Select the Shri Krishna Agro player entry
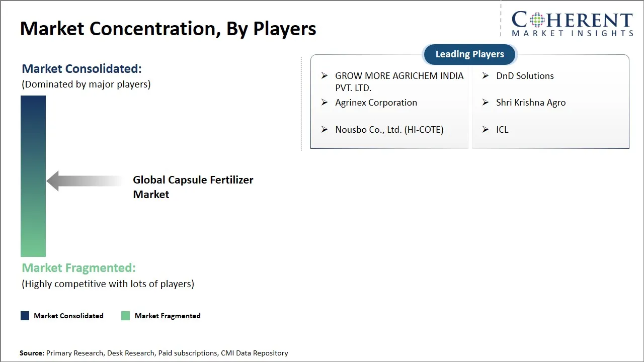Viewport: 644px width, 362px height. click(531, 103)
